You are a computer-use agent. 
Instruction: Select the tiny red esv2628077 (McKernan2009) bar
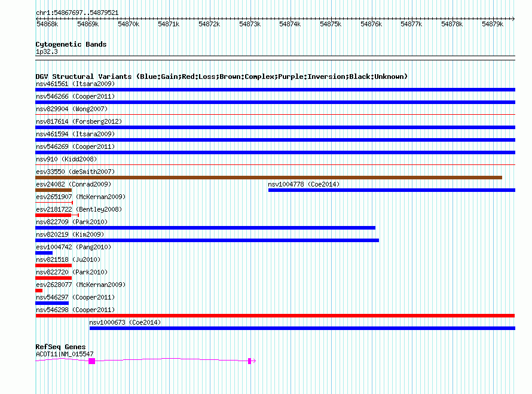[x=39, y=291]
